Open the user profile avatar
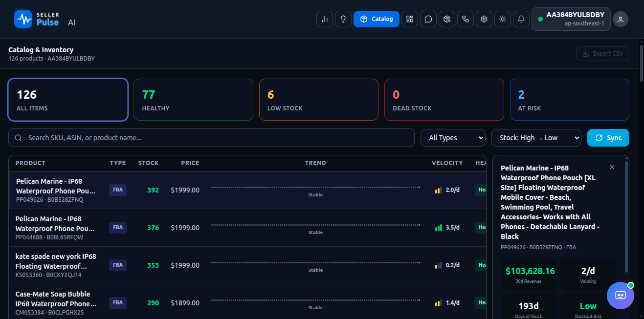 [621, 19]
